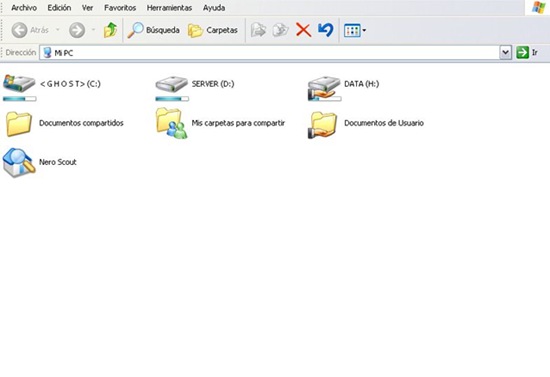Open the Ayuda menu

(x=214, y=8)
